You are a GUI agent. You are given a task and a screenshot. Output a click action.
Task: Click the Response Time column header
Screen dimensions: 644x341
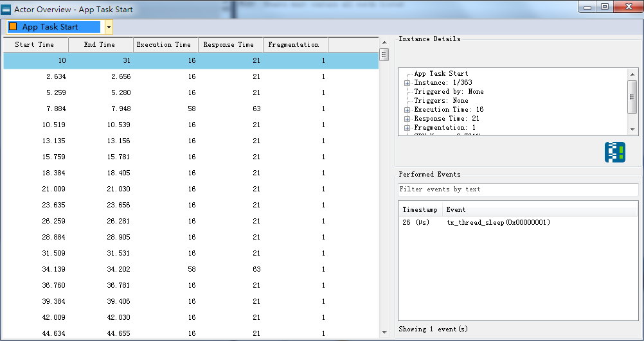230,45
